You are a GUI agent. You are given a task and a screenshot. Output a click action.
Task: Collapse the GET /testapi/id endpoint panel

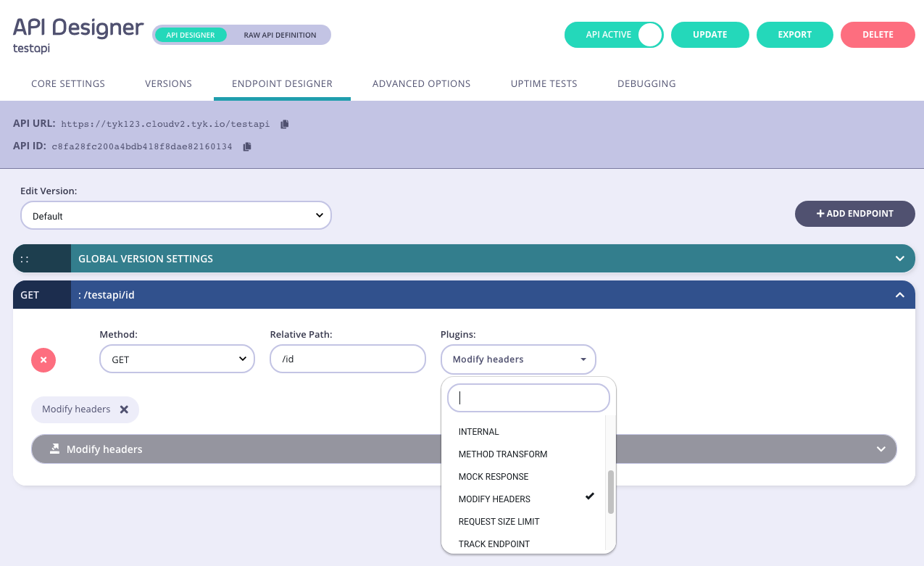pos(899,295)
